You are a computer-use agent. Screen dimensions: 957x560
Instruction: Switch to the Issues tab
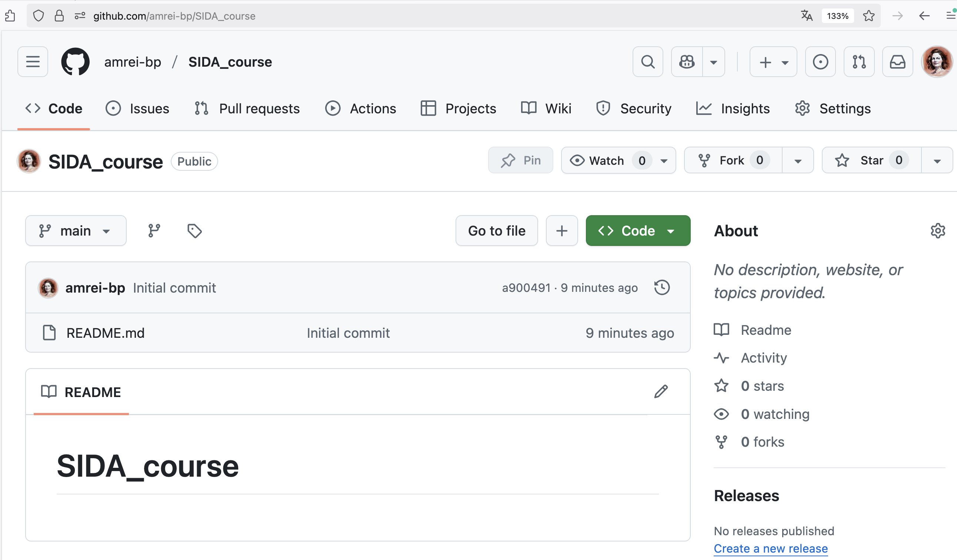pos(137,109)
